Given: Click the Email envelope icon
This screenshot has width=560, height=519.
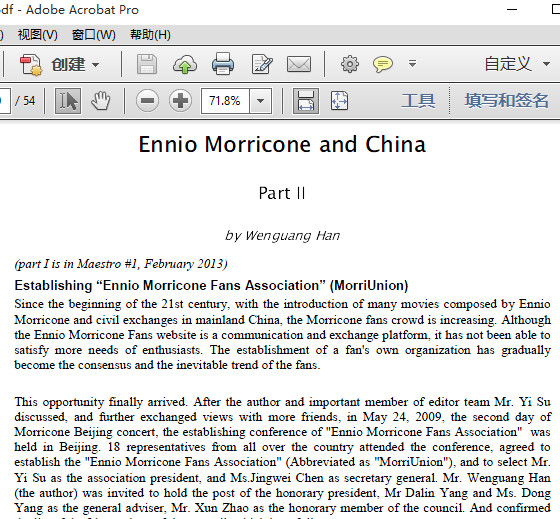Looking at the screenshot, I should tap(299, 65).
